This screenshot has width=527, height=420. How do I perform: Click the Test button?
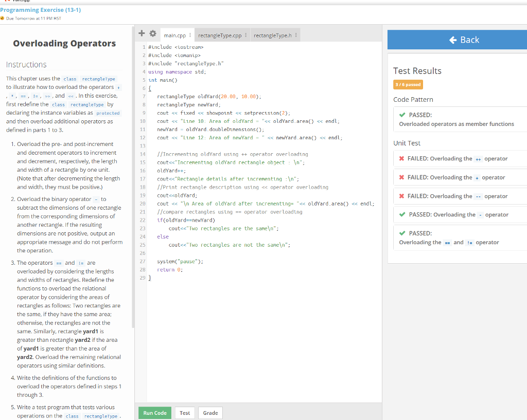coord(185,413)
